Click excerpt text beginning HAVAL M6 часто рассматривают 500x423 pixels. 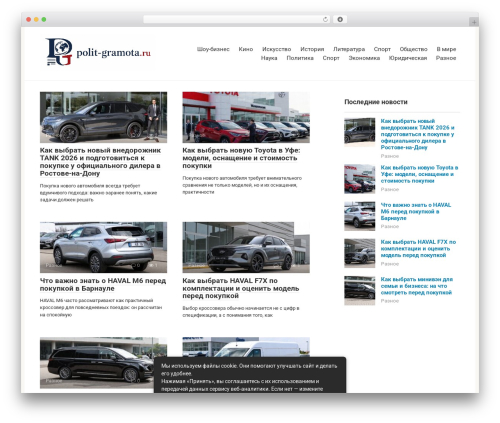101,307
